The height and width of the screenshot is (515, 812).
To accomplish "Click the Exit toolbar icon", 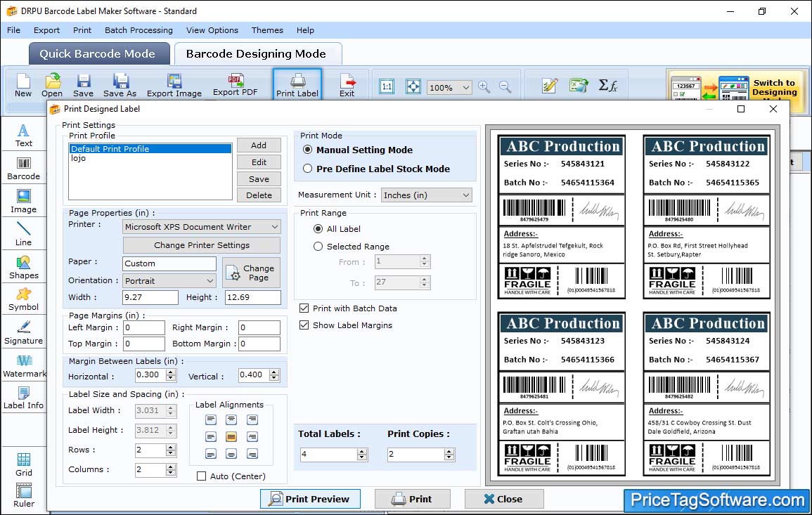I will click(347, 86).
